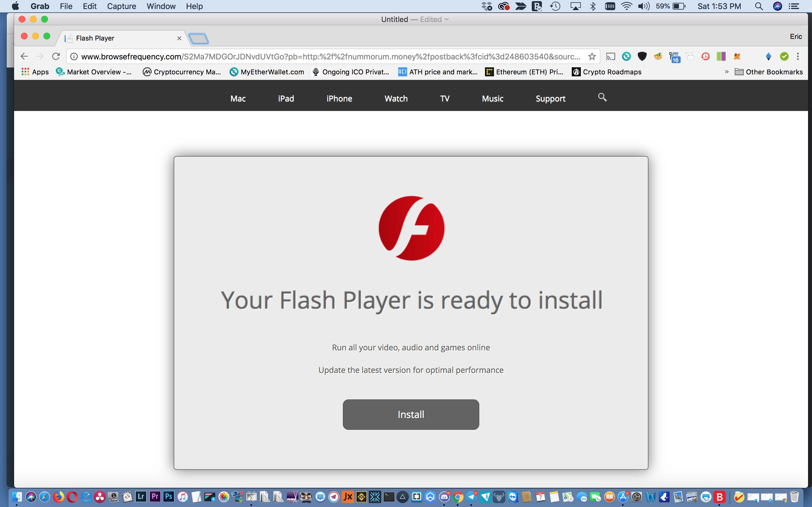Open the black shield extension icon
The height and width of the screenshot is (507, 812).
click(x=642, y=56)
